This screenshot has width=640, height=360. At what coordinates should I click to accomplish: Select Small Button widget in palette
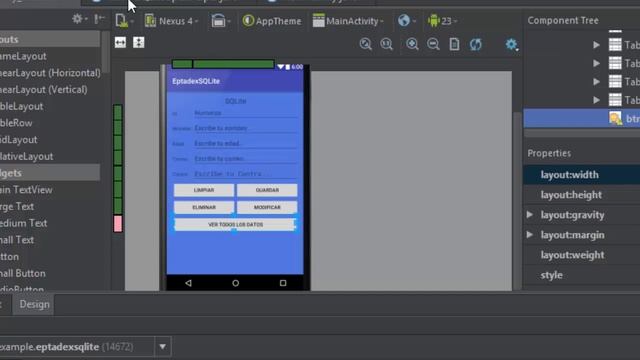23,274
